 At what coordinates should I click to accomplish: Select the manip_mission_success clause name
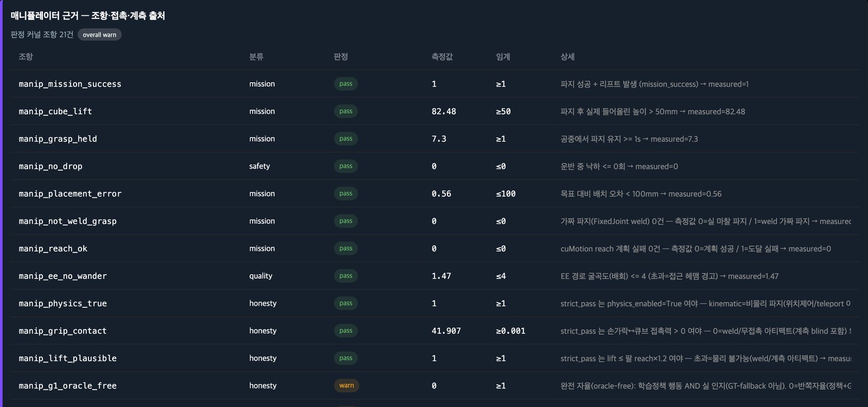pyautogui.click(x=70, y=84)
